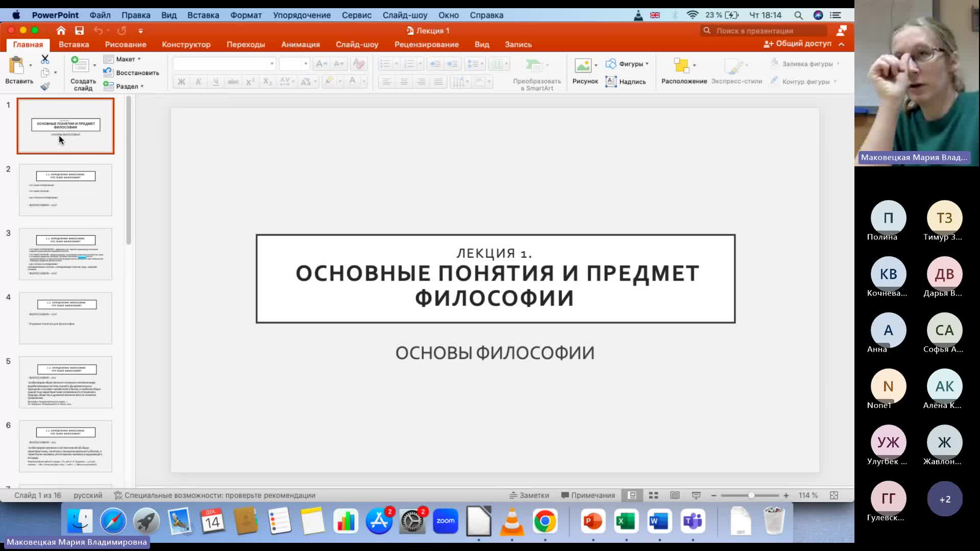Switch to Normal view in status bar
The height and width of the screenshot is (551, 980).
632,495
